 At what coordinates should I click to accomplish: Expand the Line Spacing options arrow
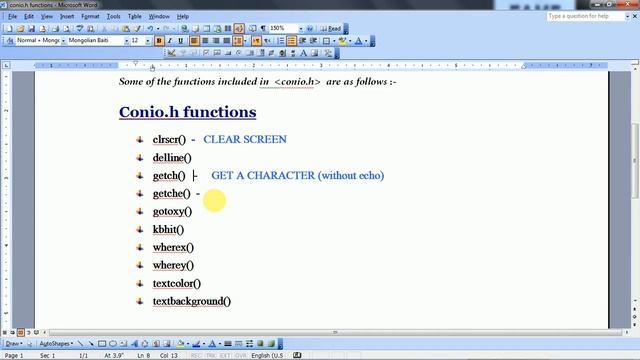(x=245, y=41)
